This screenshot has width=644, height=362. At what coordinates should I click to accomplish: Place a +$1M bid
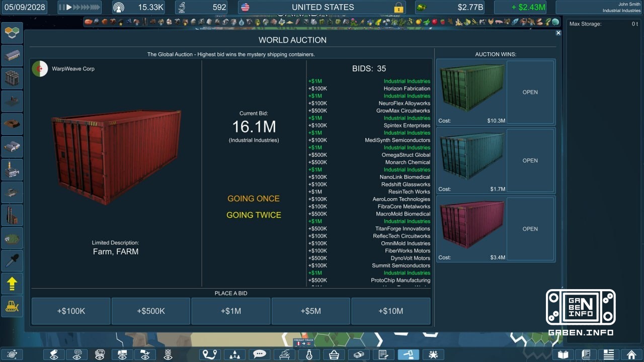pyautogui.click(x=230, y=311)
